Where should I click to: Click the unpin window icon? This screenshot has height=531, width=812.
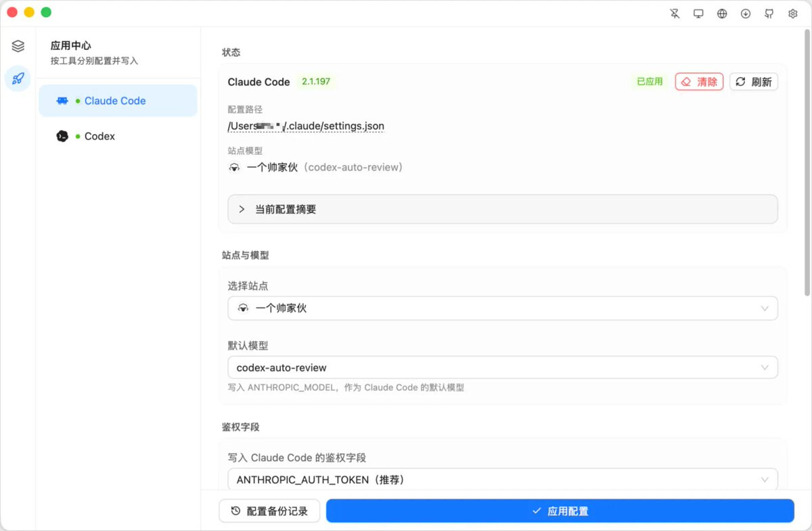click(675, 14)
